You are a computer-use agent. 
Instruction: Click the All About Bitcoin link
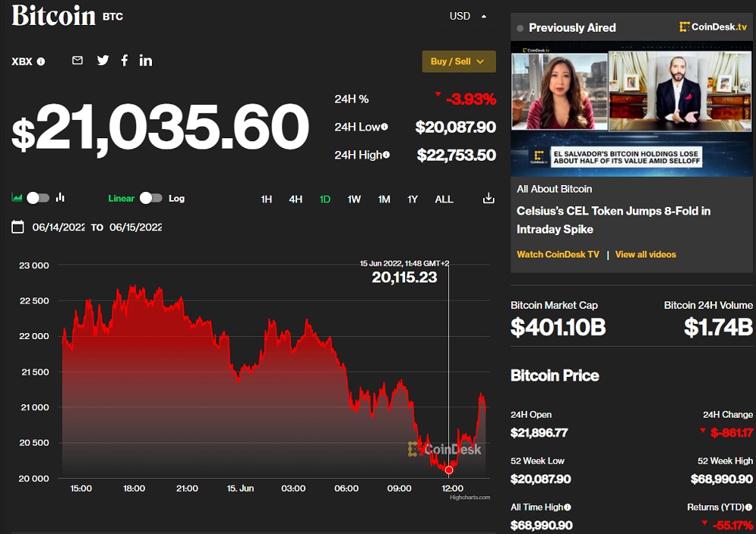[x=554, y=189]
